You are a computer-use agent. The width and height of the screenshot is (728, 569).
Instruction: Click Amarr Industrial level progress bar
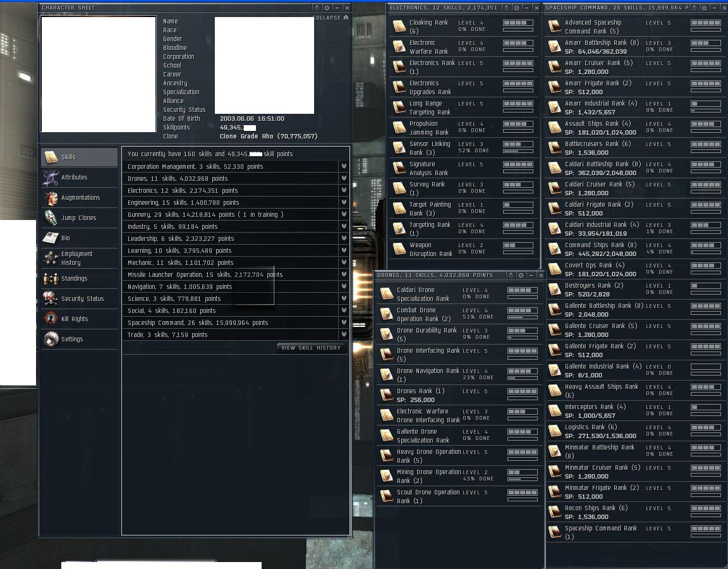(x=706, y=111)
